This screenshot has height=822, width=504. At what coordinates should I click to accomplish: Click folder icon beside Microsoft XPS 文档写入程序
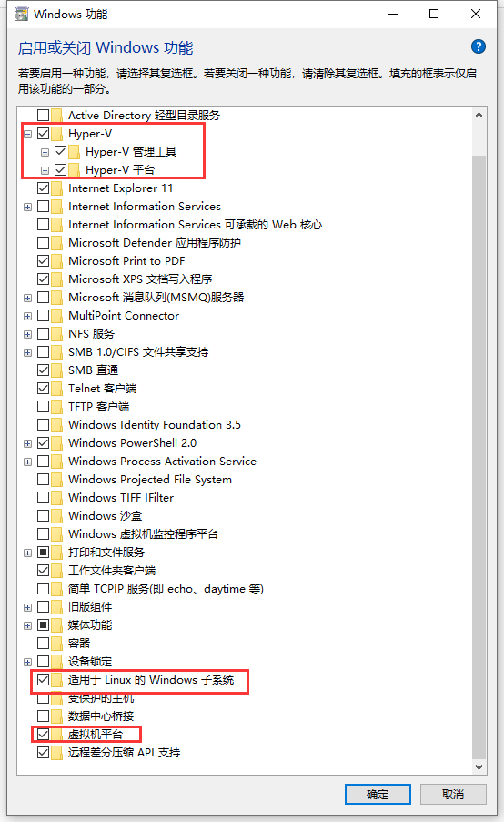[x=57, y=279]
